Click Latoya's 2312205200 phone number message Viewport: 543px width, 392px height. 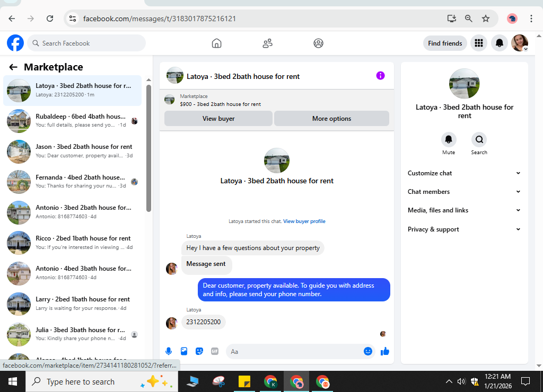point(203,322)
